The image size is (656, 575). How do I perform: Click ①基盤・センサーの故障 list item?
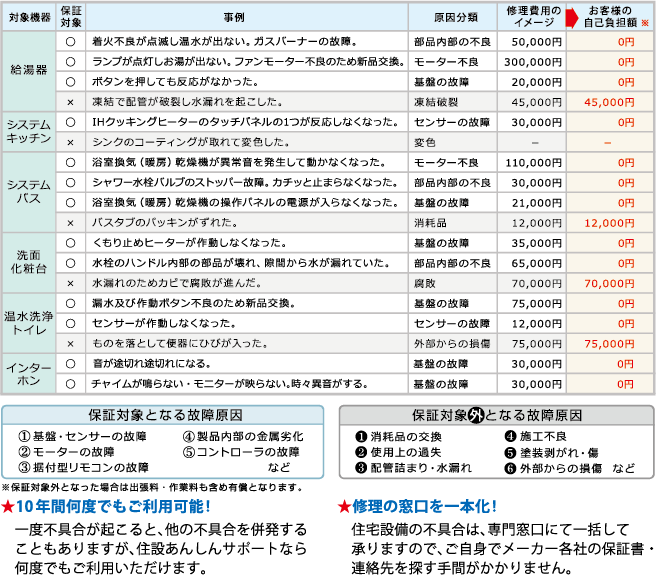click(82, 437)
